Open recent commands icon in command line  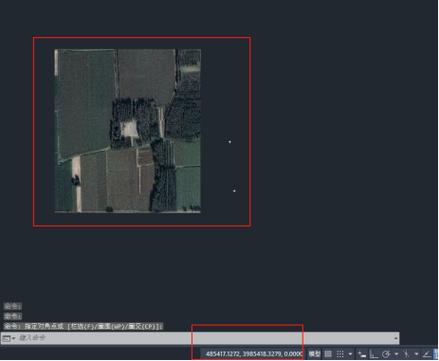coord(8,338)
